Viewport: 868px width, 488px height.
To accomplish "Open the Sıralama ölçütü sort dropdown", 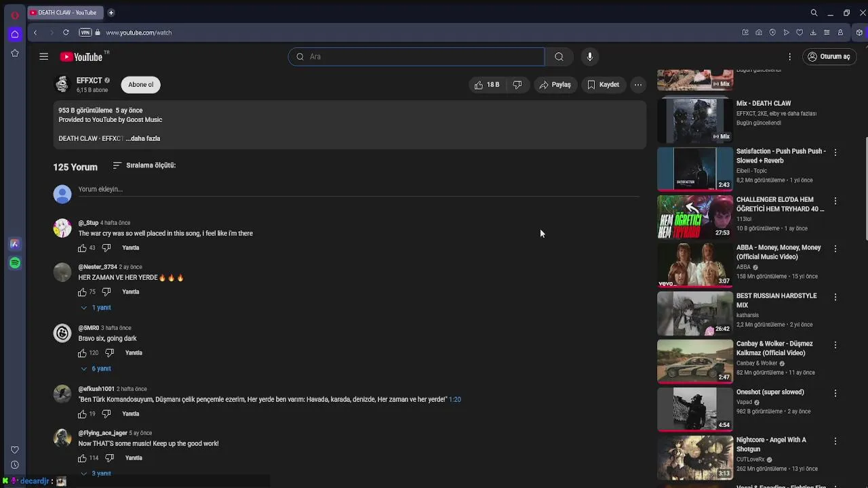I will [144, 165].
